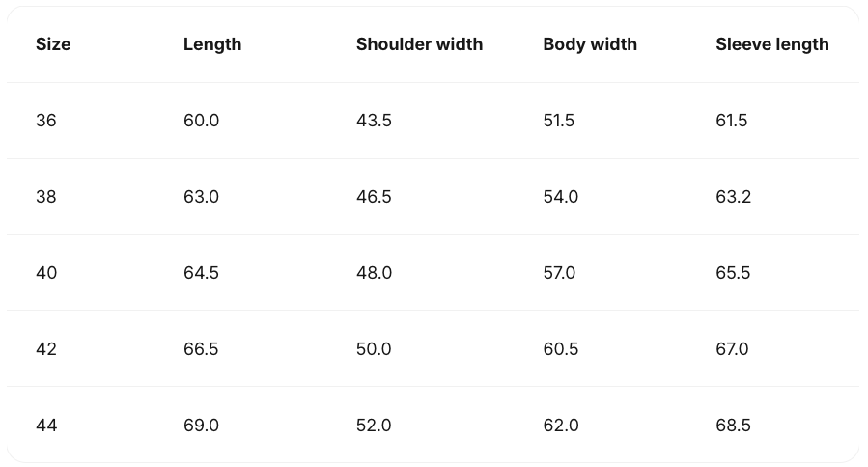Image resolution: width=868 pixels, height=467 pixels.
Task: Click body width value 60.5
Action: click(561, 349)
